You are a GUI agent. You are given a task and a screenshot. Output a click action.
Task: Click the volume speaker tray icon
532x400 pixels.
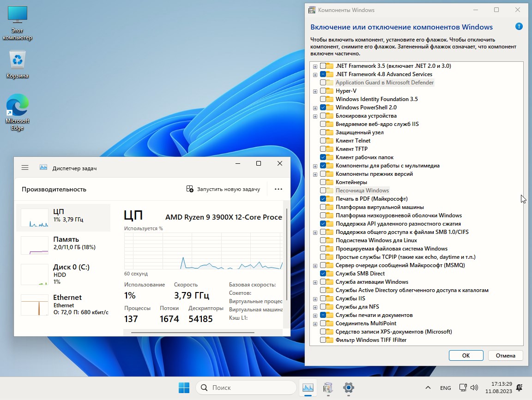(474, 388)
